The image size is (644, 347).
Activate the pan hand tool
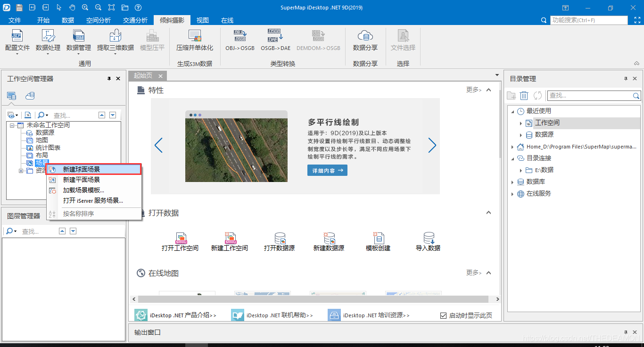coord(72,8)
